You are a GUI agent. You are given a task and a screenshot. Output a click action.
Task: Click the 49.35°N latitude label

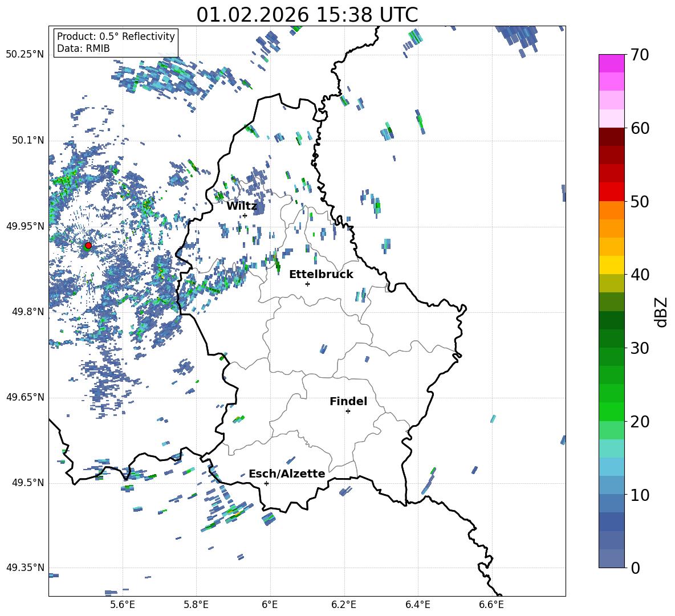point(25,568)
